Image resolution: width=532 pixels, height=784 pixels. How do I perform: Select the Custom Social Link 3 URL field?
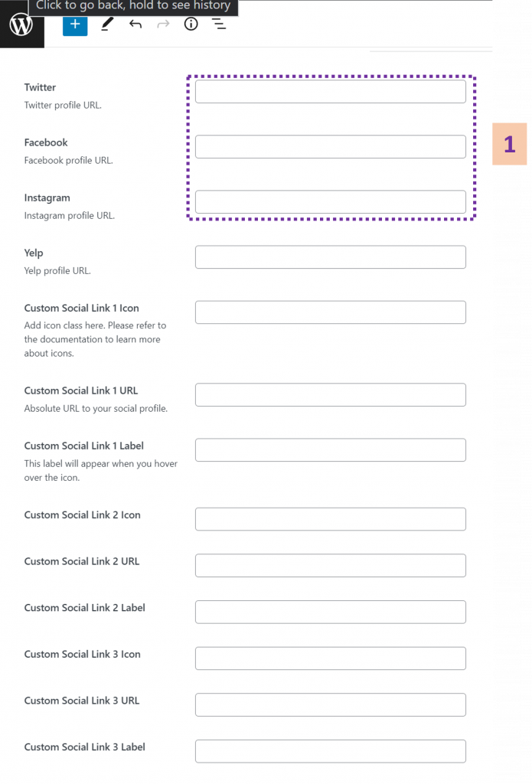pyautogui.click(x=330, y=705)
